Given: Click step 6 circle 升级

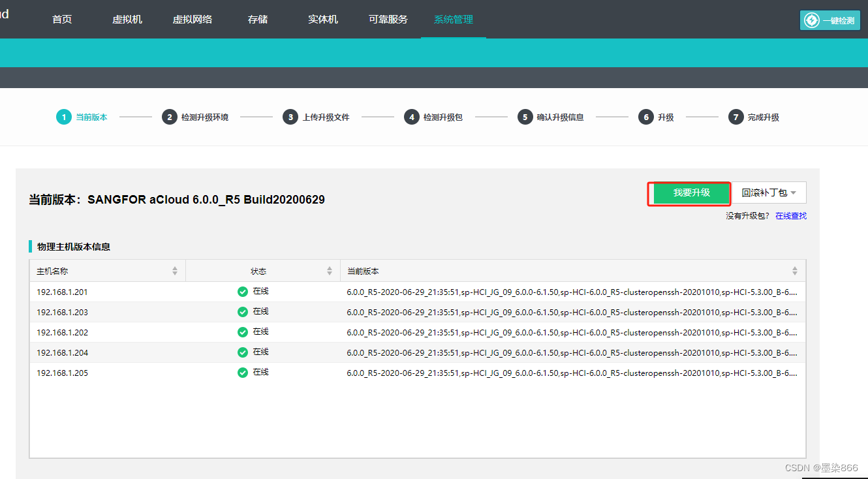Looking at the screenshot, I should tap(646, 117).
